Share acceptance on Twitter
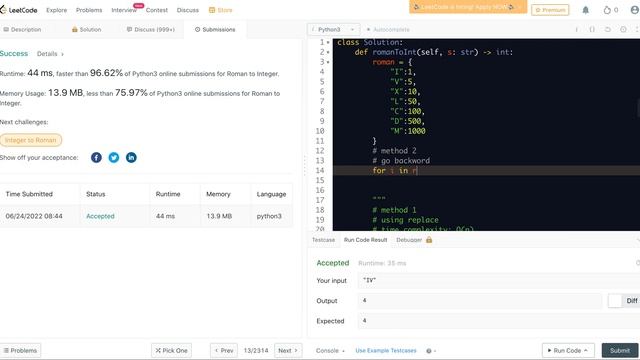 (114, 158)
